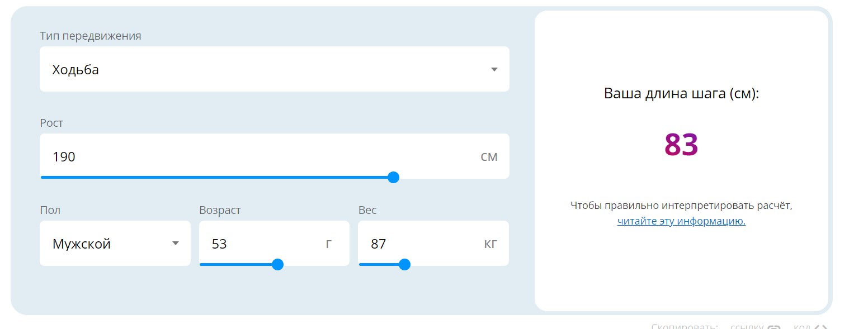Click the Ваша длина шага heading
The image size is (868, 329).
pyautogui.click(x=681, y=93)
